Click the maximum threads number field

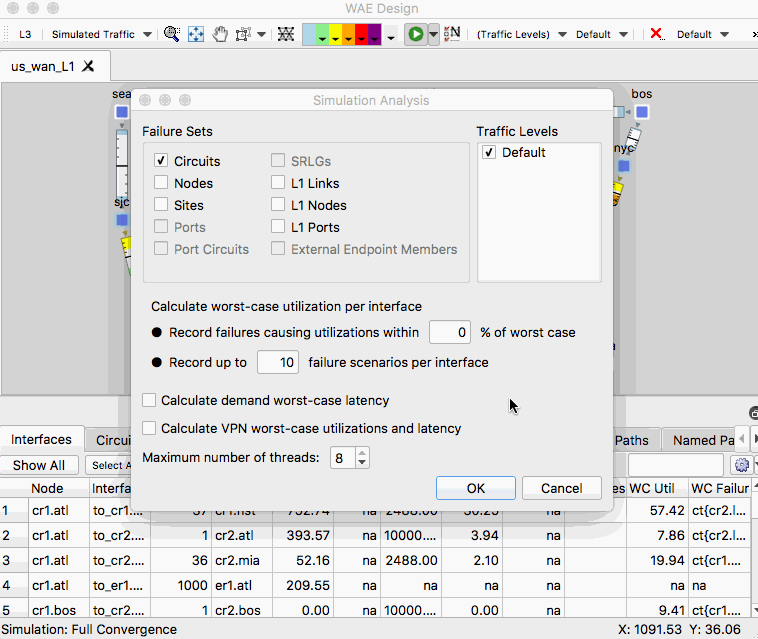coord(343,458)
